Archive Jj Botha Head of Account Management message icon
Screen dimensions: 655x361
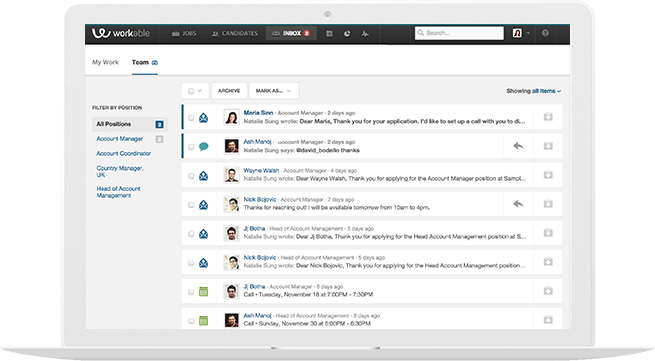tap(548, 233)
